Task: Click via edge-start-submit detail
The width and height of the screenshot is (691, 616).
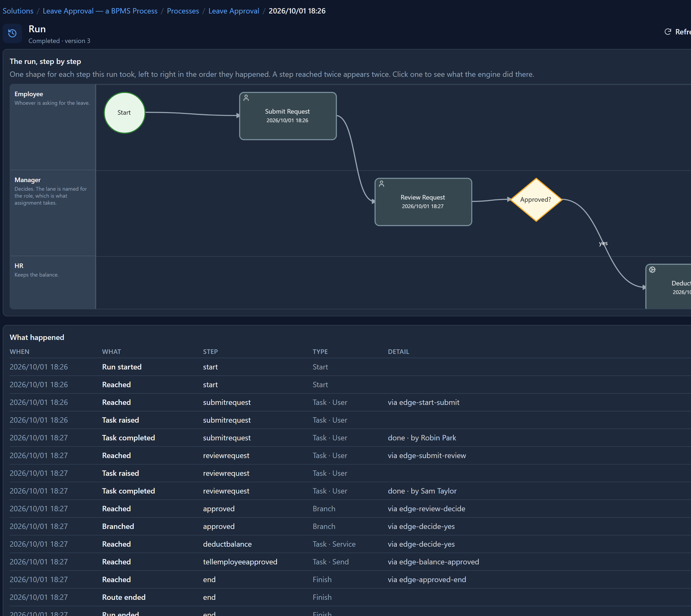Action: tap(424, 403)
